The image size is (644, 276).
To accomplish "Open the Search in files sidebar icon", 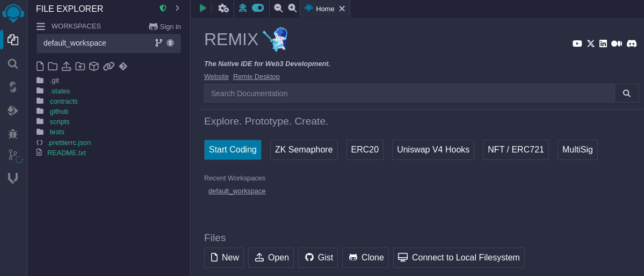I will [13, 64].
